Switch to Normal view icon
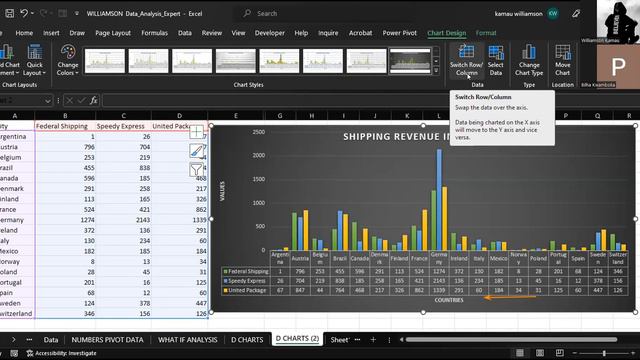Screen dimensions: 640x360 (x=520, y=353)
